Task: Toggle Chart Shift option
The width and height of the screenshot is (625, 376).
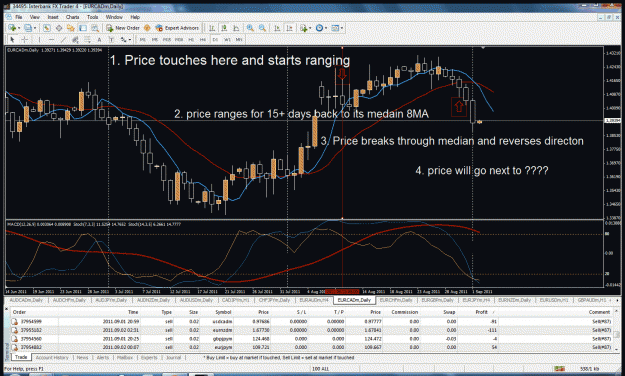Action: point(289,28)
